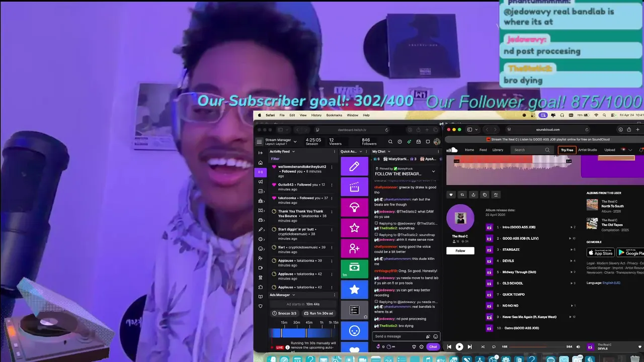Collapse the pinned FOLLOW THE INSTAGR... message

433,171
